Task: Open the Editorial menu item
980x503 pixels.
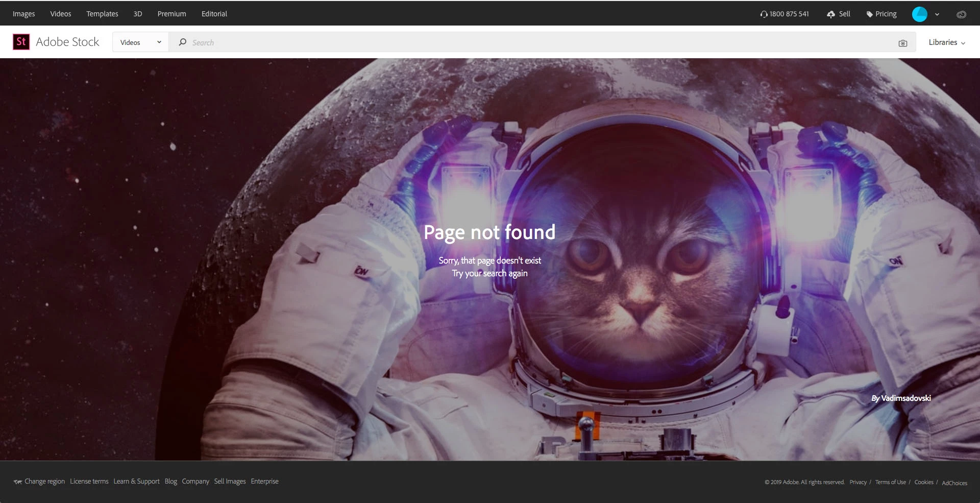Action: [214, 14]
